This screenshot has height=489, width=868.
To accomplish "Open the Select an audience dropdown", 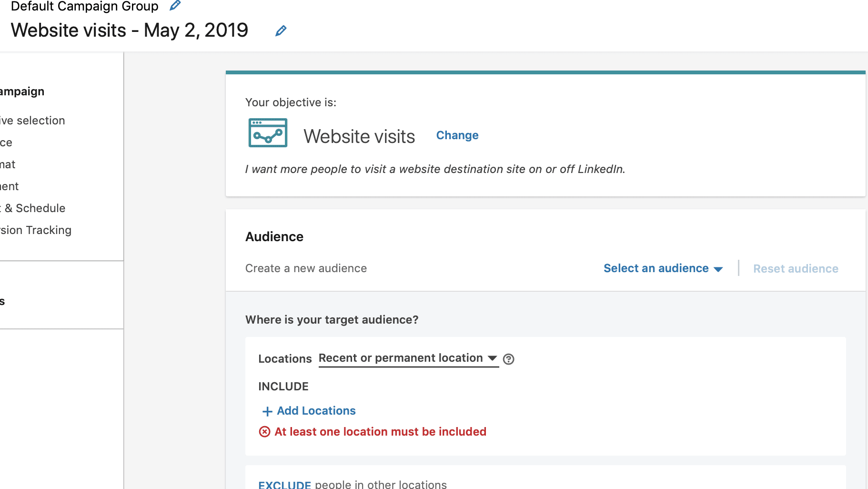I will [663, 268].
